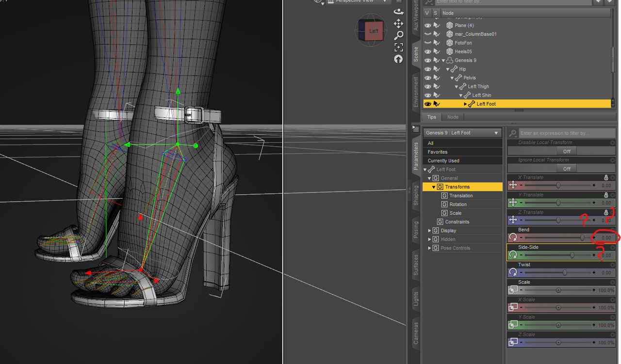Click the Bend value field 0.00
Image resolution: width=621 pixels, height=364 pixels.
(605, 238)
